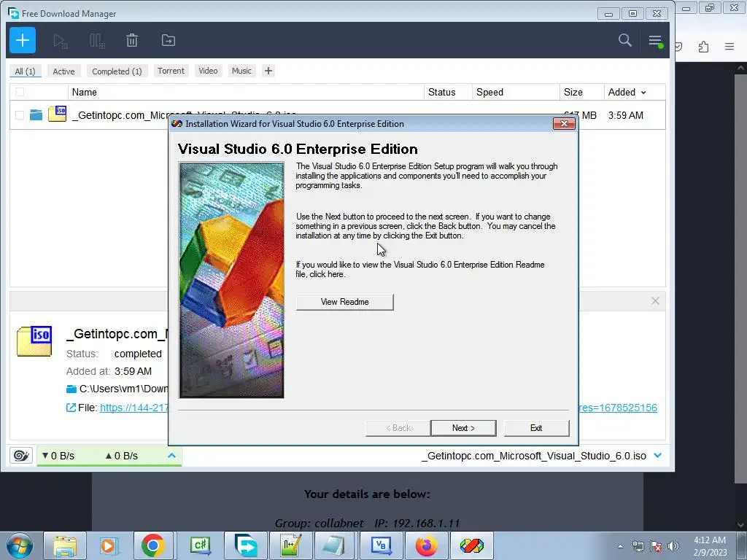Open the Windows Start menu
Image resolution: width=747 pixels, height=560 pixels.
coord(19,545)
